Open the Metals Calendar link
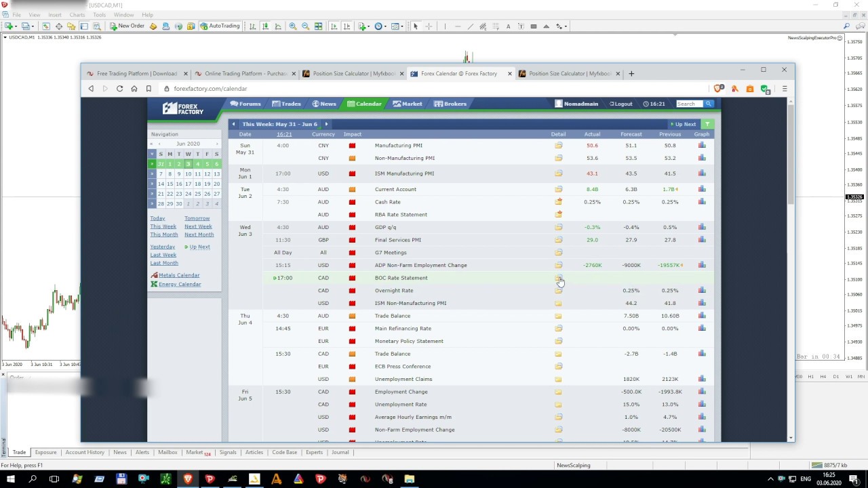The height and width of the screenshot is (488, 868). (179, 275)
